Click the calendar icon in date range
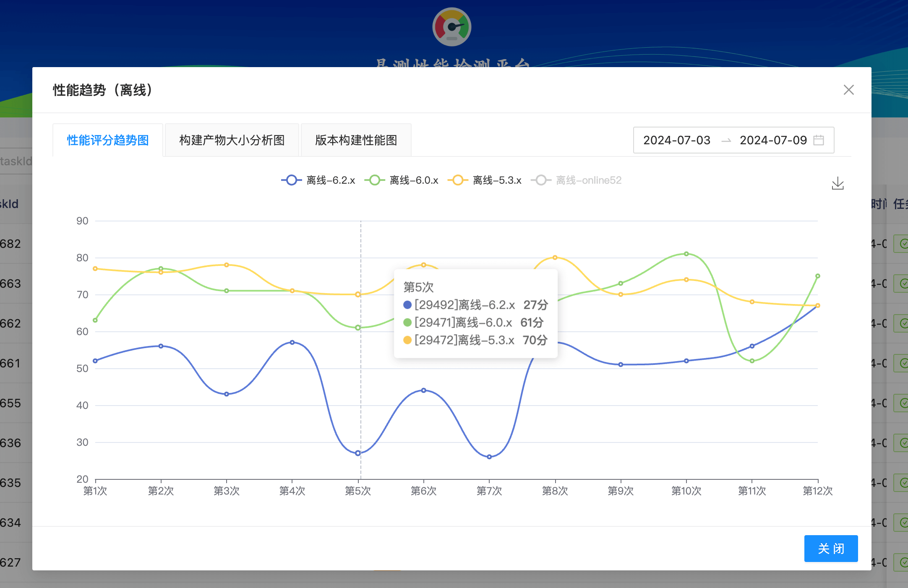Screen dimensions: 908x588 click(818, 140)
